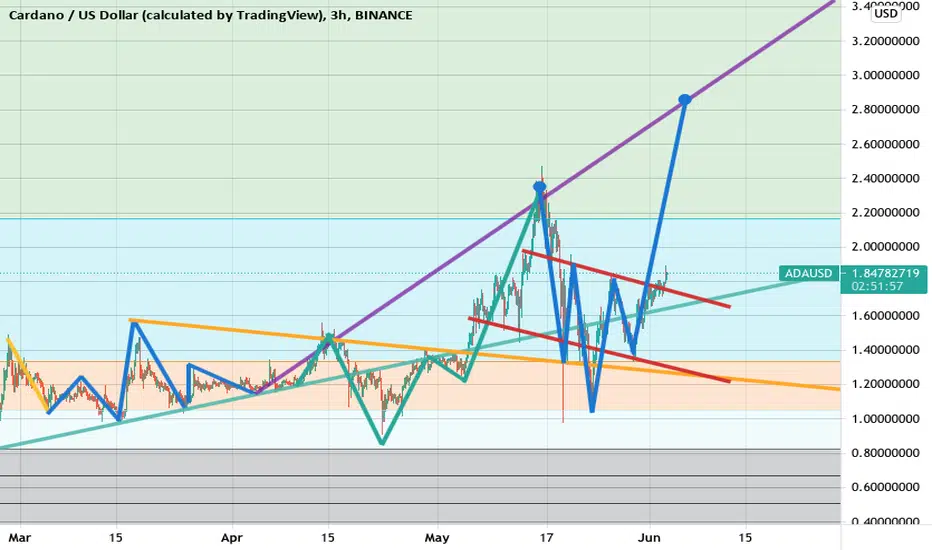The image size is (932, 550).
Task: Click the Apr label on time axis
Action: click(x=232, y=538)
